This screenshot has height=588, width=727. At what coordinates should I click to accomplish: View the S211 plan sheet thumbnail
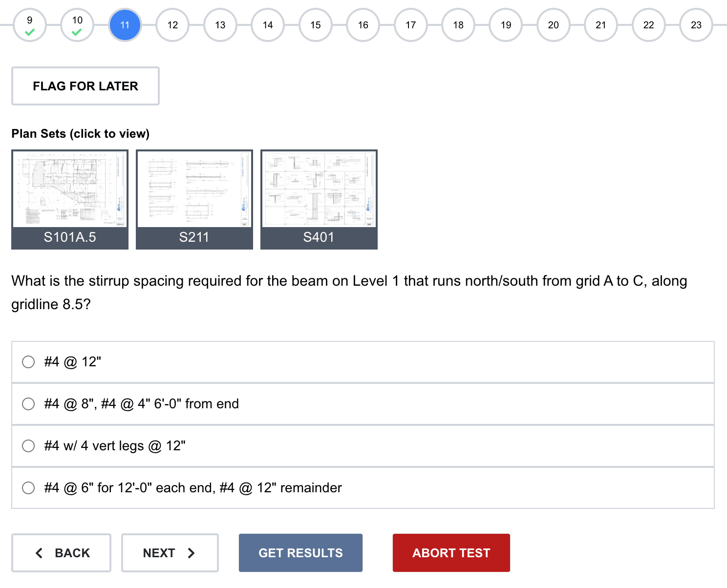pos(194,199)
